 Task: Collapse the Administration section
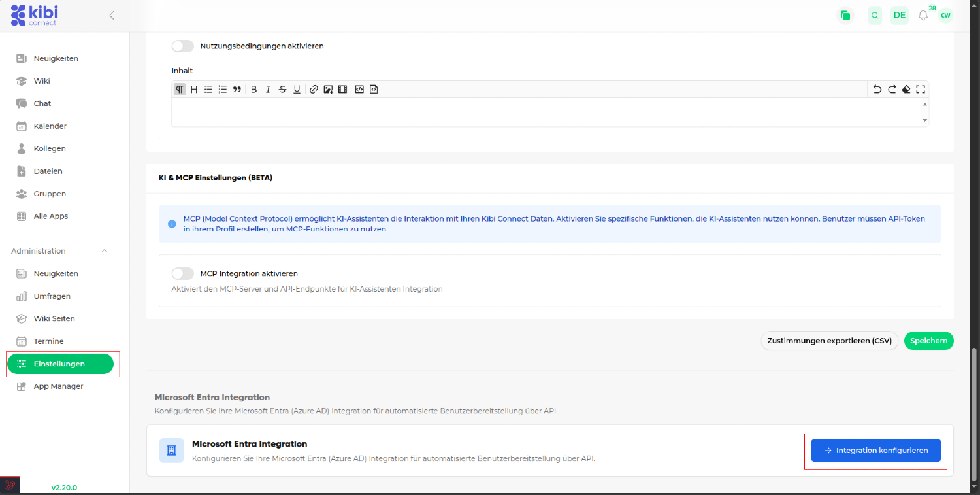pyautogui.click(x=104, y=251)
